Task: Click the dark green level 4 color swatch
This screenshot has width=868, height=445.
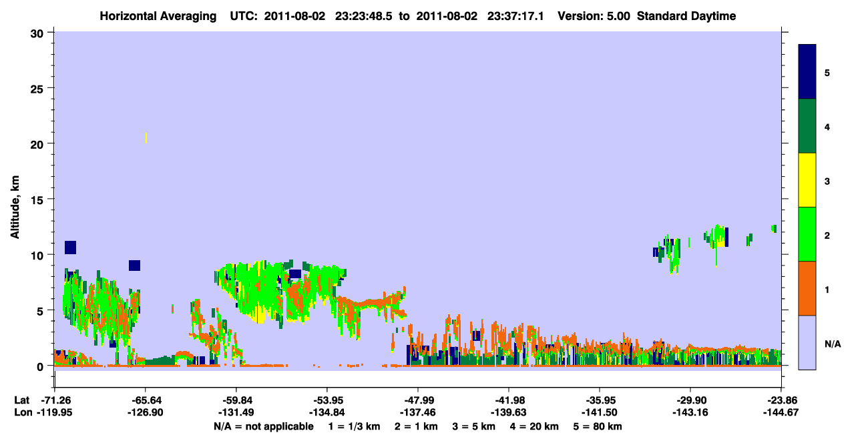Action: click(807, 126)
